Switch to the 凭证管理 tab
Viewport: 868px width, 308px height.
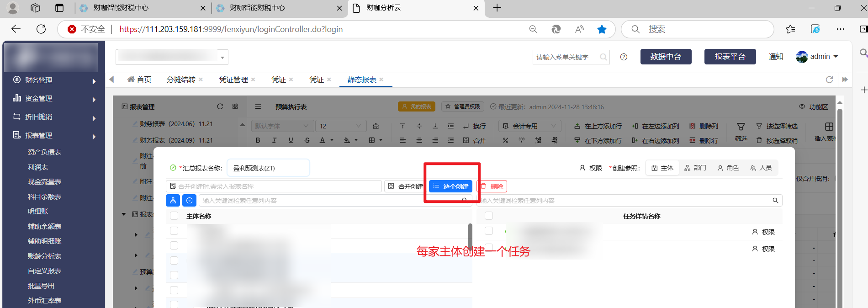coord(233,80)
